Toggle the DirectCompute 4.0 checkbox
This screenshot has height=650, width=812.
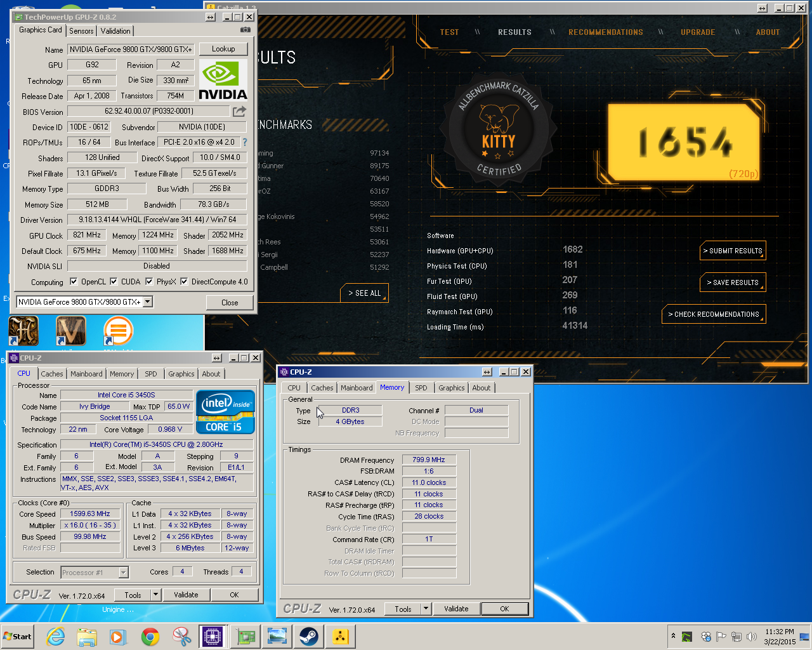[184, 282]
